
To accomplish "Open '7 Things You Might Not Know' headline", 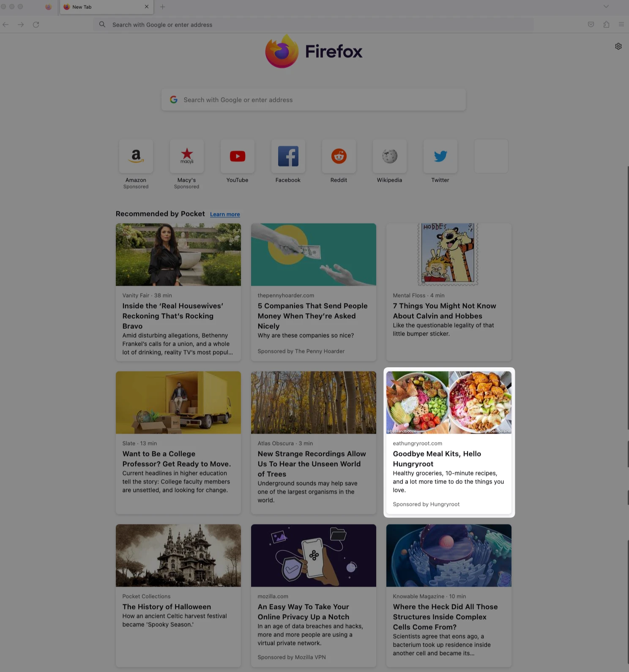I will 445,311.
